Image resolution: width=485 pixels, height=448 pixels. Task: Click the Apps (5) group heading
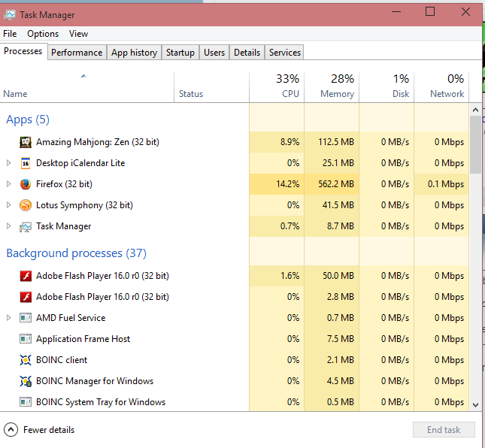28,120
